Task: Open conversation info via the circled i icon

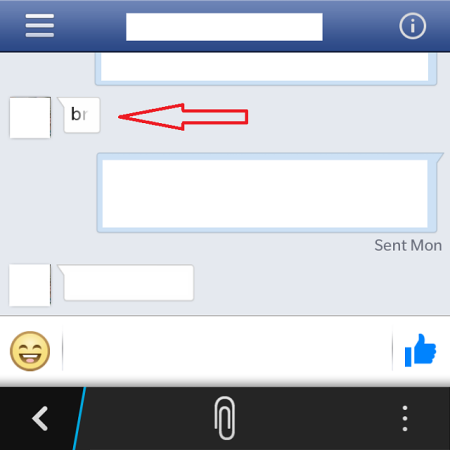Action: point(412,26)
